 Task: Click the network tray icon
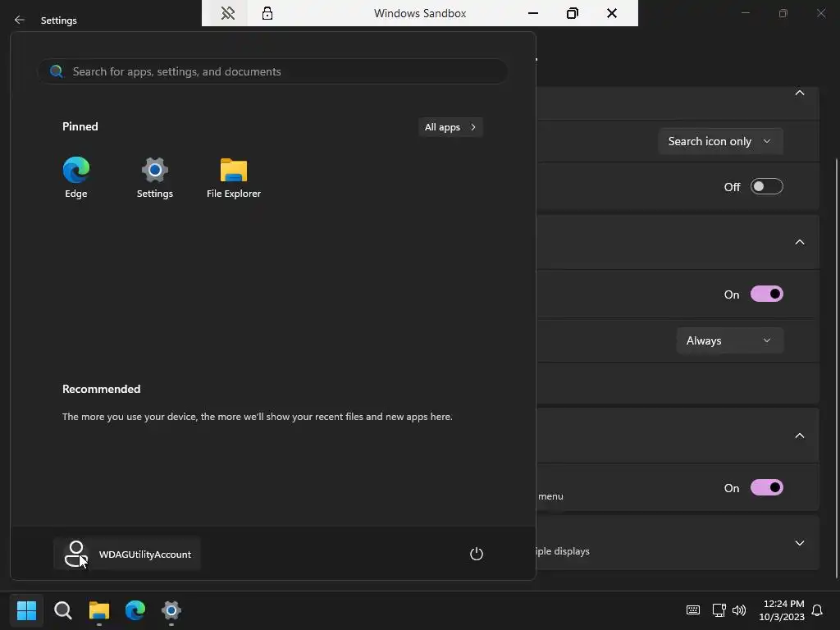pos(719,609)
